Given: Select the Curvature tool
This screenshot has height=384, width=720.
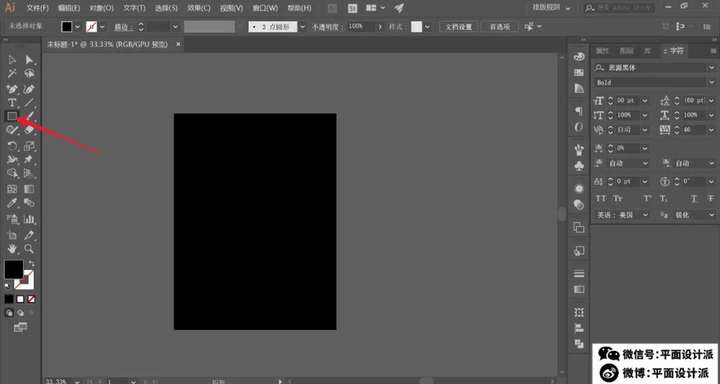Looking at the screenshot, I should point(29,89).
